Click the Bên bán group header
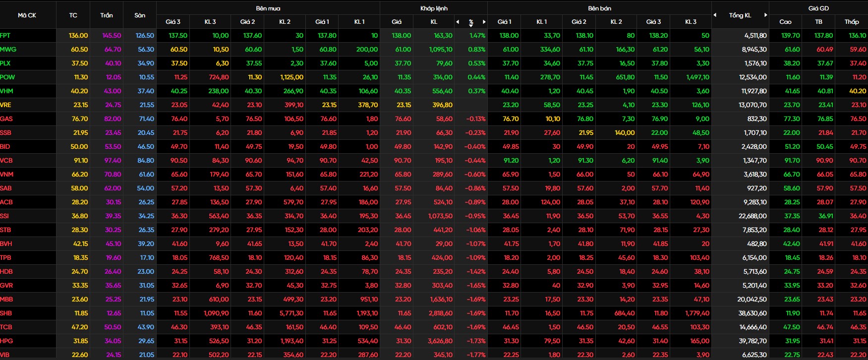The image size is (868, 360). click(599, 8)
